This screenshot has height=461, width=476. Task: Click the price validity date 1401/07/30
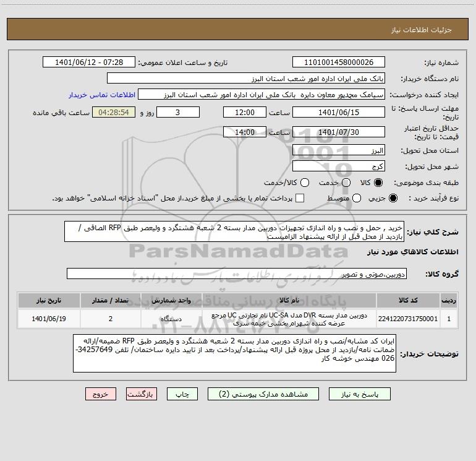pos(339,132)
